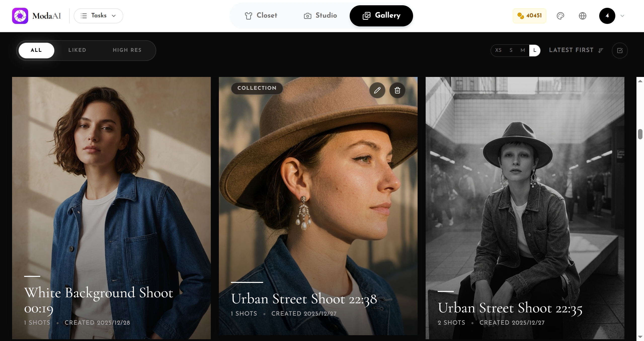
Task: Click the credits coin balance 40451
Action: (x=530, y=16)
